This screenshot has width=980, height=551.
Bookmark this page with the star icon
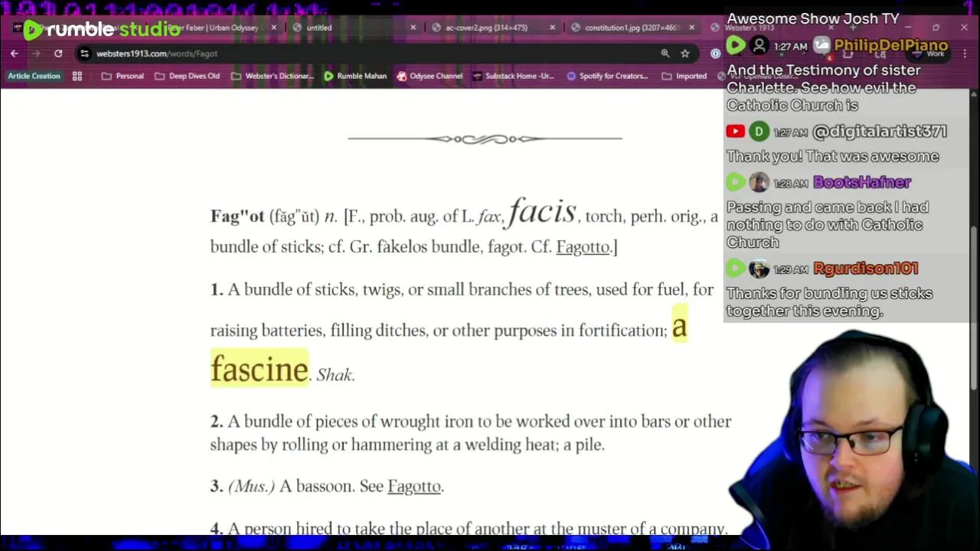(685, 54)
